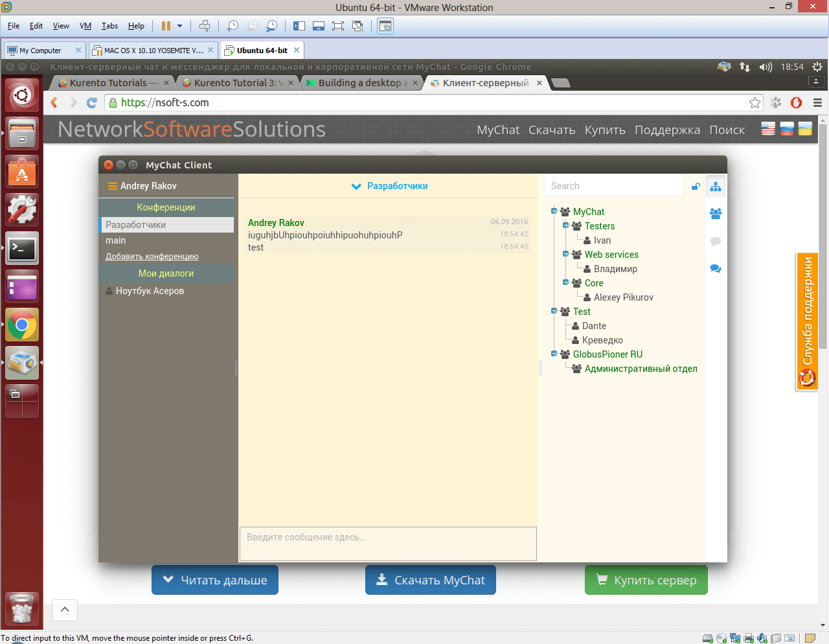Viewport: 829px width, 644px height.
Task: Open VMware power options dropdown arrow
Action: [179, 26]
